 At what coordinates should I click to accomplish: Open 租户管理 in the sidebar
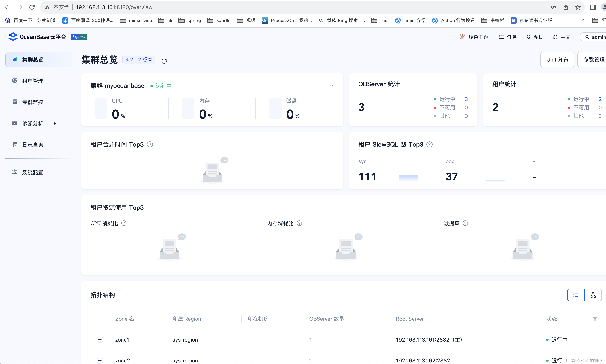click(x=32, y=81)
